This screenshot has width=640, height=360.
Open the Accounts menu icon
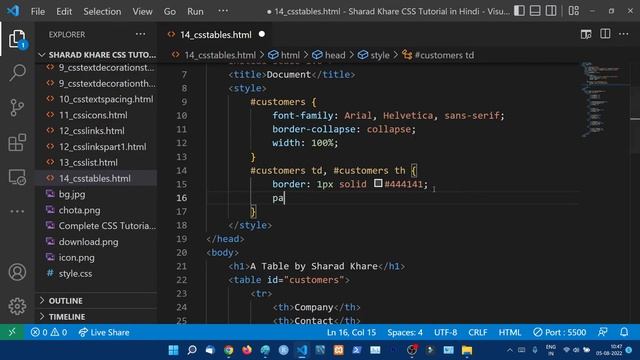click(x=17, y=272)
